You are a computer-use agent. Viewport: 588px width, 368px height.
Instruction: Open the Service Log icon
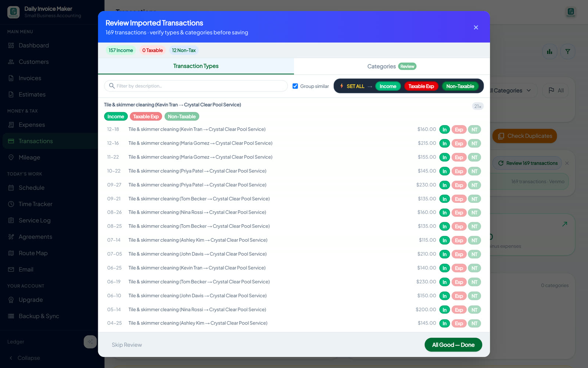(11, 220)
